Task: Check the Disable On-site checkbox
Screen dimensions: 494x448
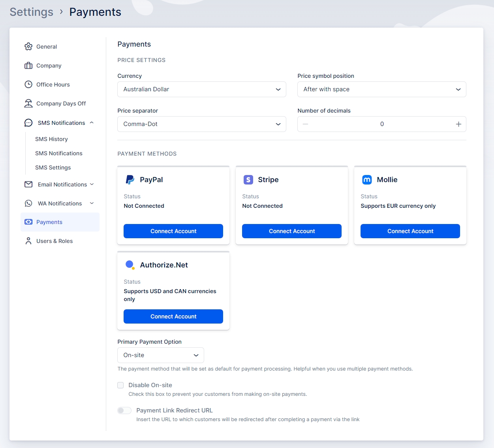Action: tap(121, 385)
